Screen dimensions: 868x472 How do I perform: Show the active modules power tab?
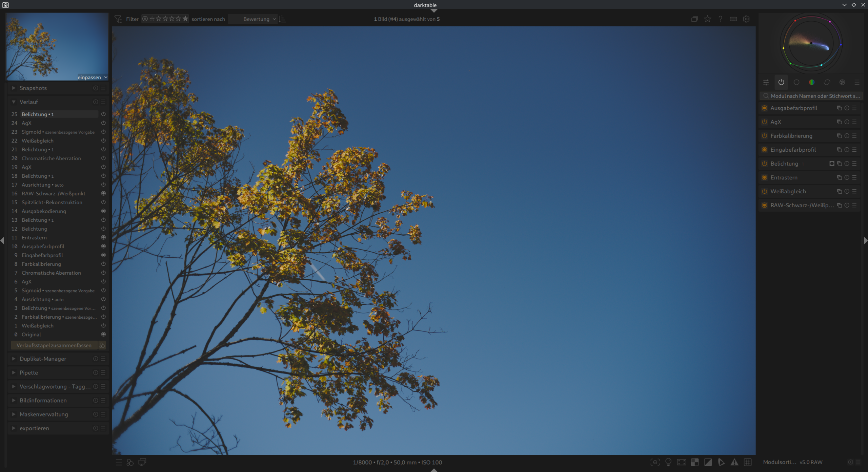pyautogui.click(x=781, y=82)
